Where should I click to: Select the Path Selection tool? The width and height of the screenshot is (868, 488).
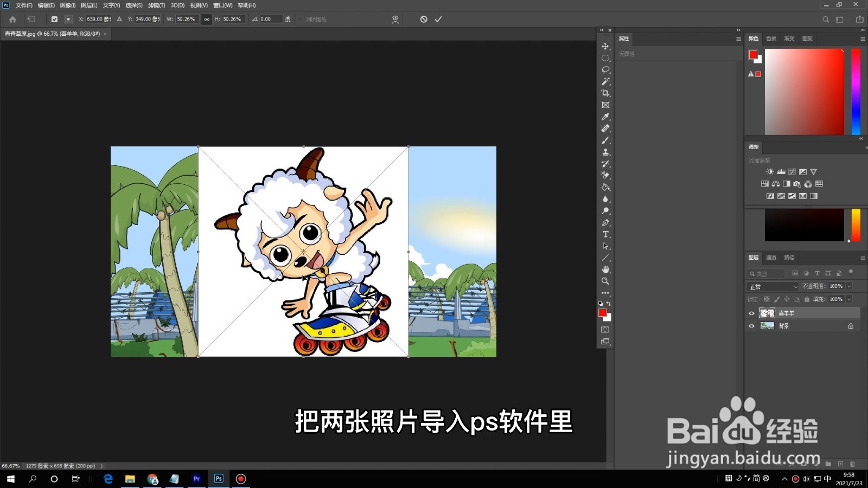click(605, 246)
